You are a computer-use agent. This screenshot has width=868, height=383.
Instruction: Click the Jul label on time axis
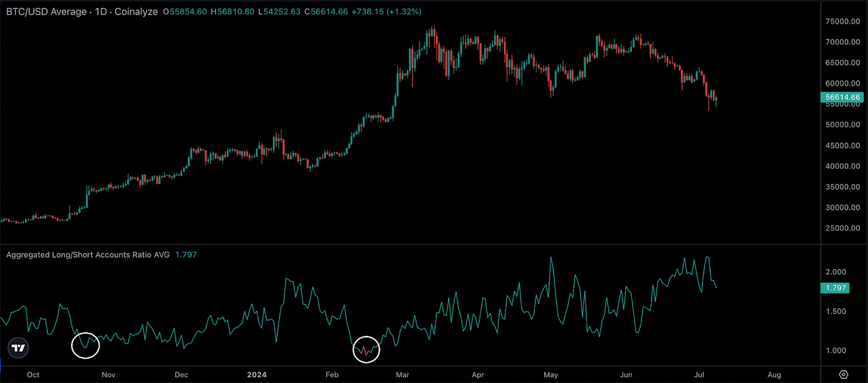tap(699, 375)
